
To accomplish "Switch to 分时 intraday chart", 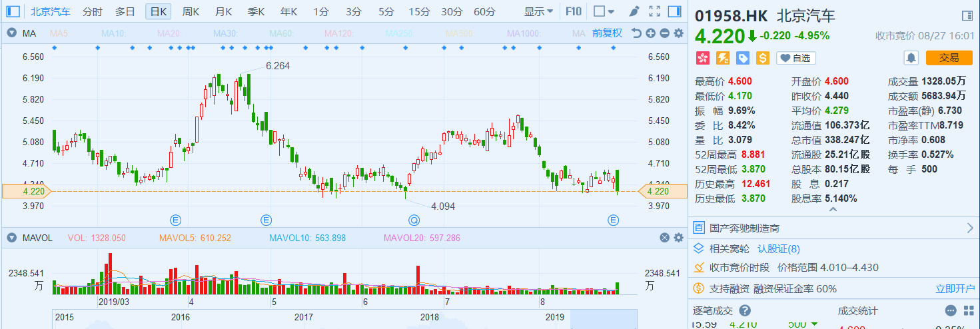I will point(93,11).
